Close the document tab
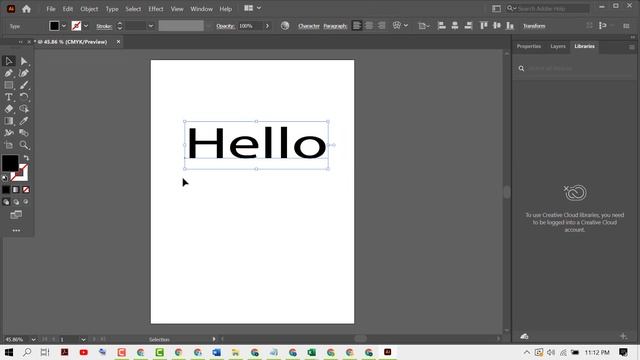Screen dimensions: 640x360 (118, 42)
